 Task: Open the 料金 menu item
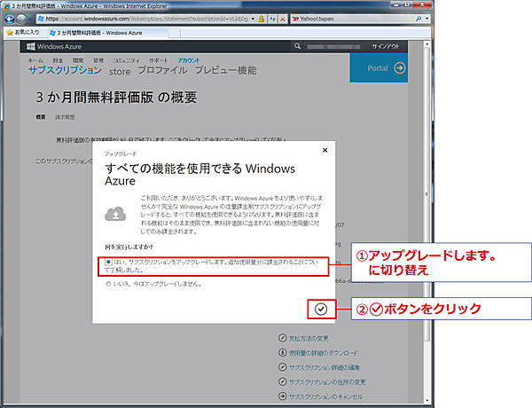pyautogui.click(x=58, y=60)
